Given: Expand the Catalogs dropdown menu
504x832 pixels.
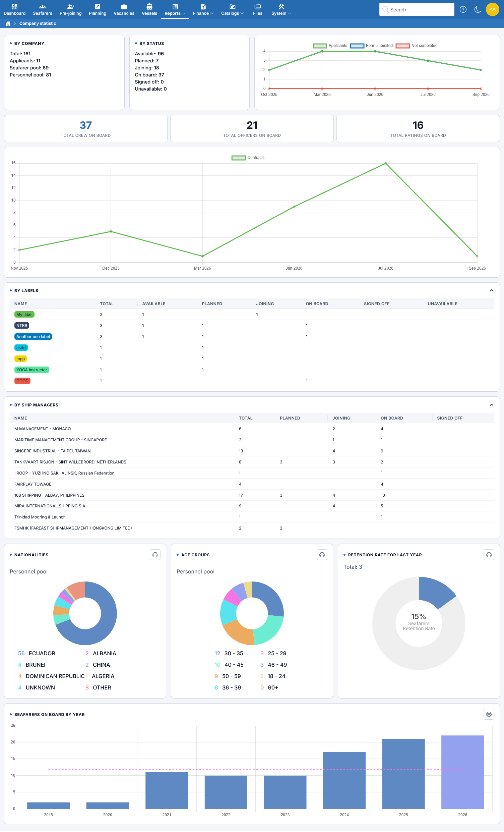Looking at the screenshot, I should point(232,9).
